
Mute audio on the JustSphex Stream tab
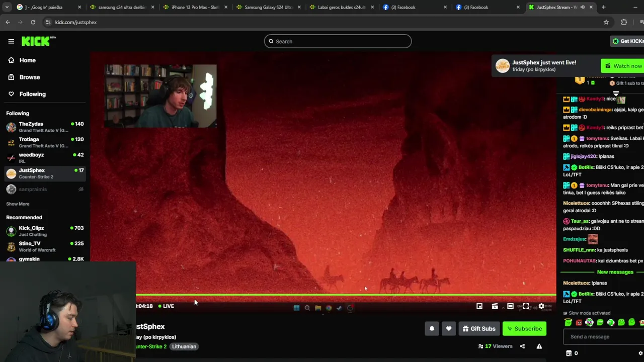[x=582, y=7]
